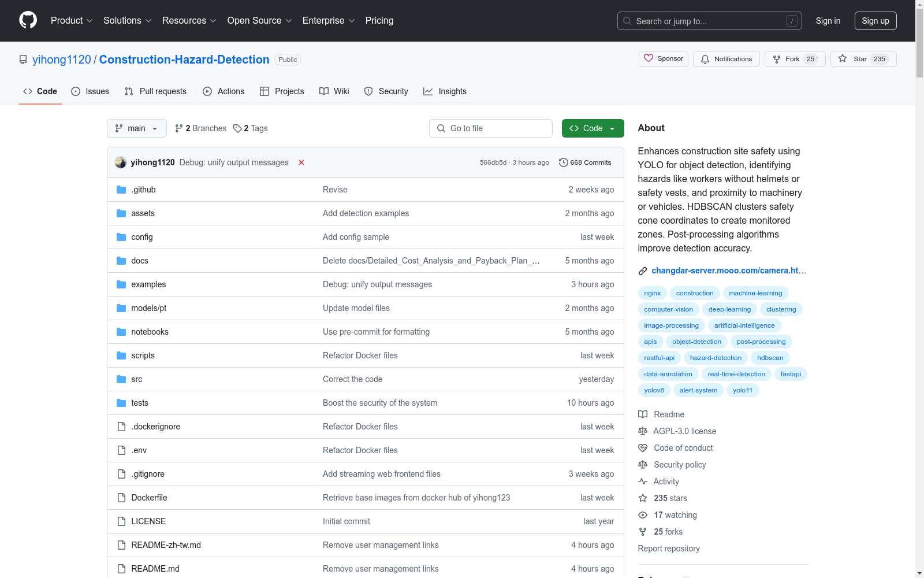This screenshot has height=578, width=924.
Task: Click the Search or jump to field
Action: [710, 21]
